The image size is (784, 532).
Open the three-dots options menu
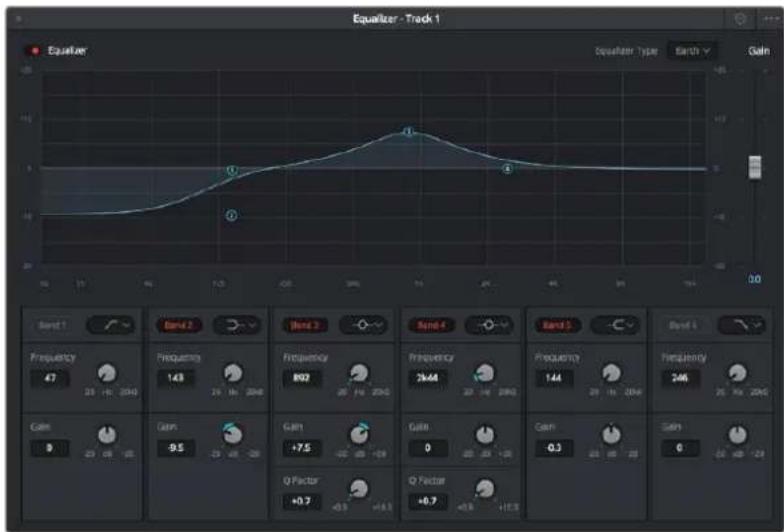click(770, 19)
